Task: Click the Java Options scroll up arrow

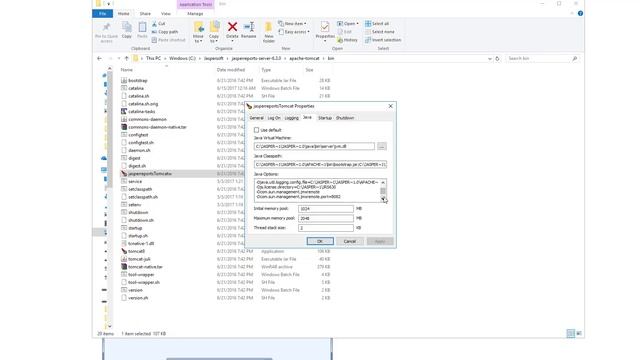Action: tap(383, 182)
